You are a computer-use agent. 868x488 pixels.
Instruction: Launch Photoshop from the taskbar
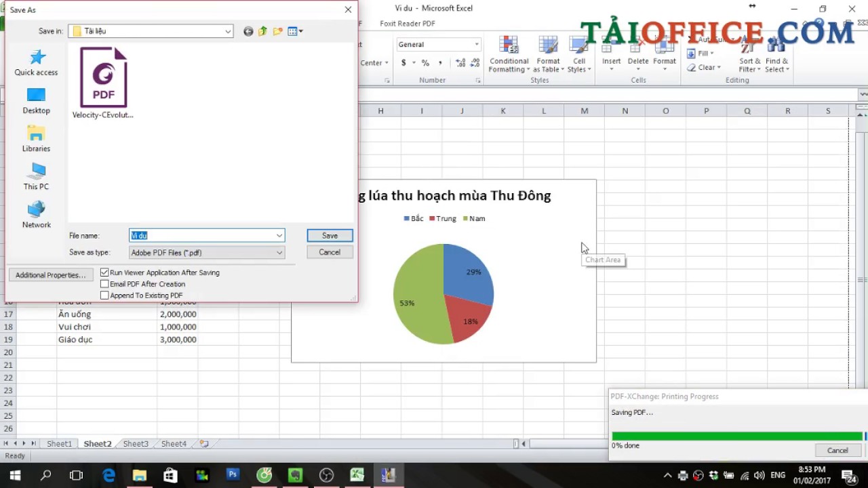pyautogui.click(x=233, y=475)
